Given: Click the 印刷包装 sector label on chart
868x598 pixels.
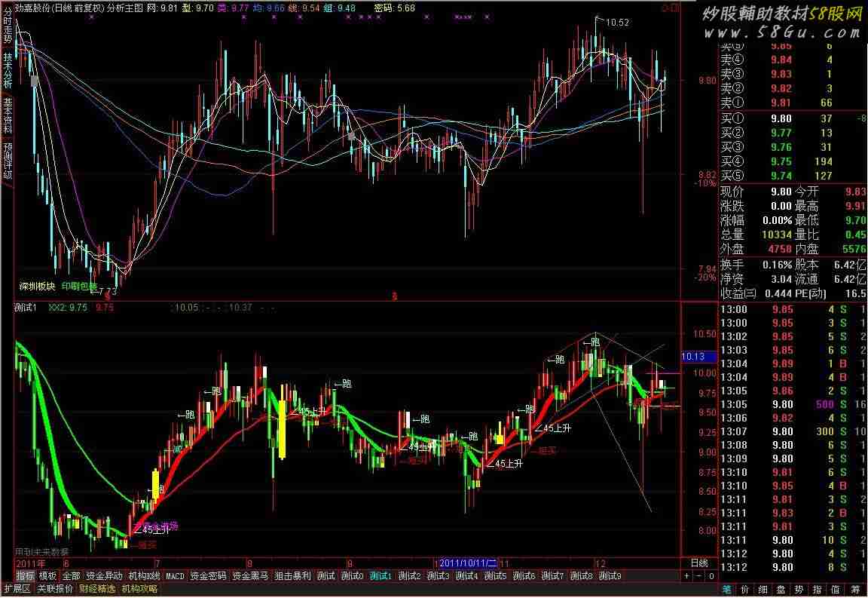Looking at the screenshot, I should click(79, 287).
